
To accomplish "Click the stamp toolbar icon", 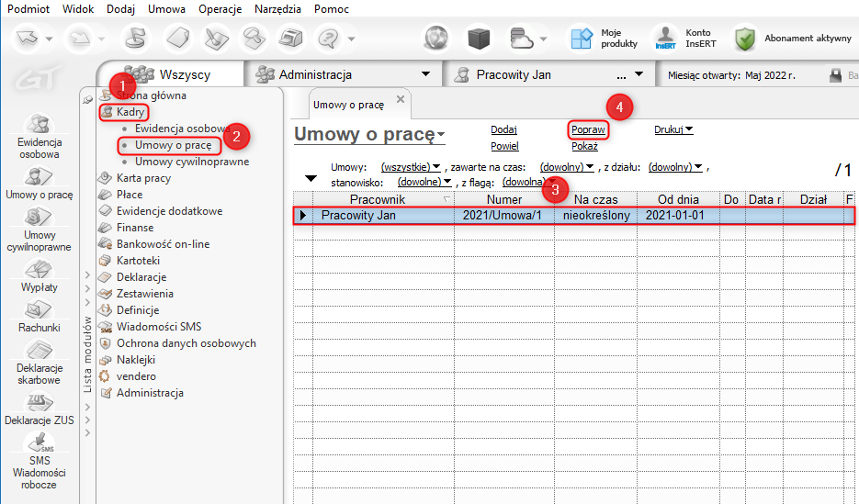I will click(x=254, y=39).
